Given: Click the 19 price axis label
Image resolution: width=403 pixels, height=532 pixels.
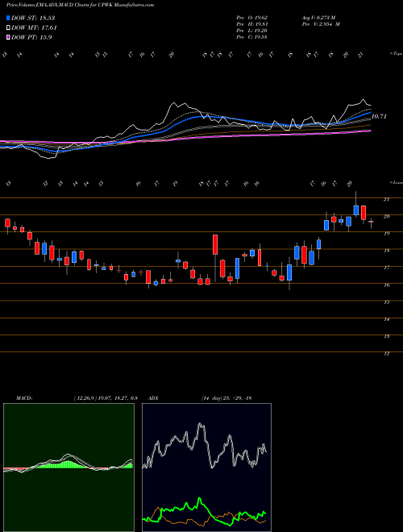Looking at the screenshot, I should click(386, 234).
